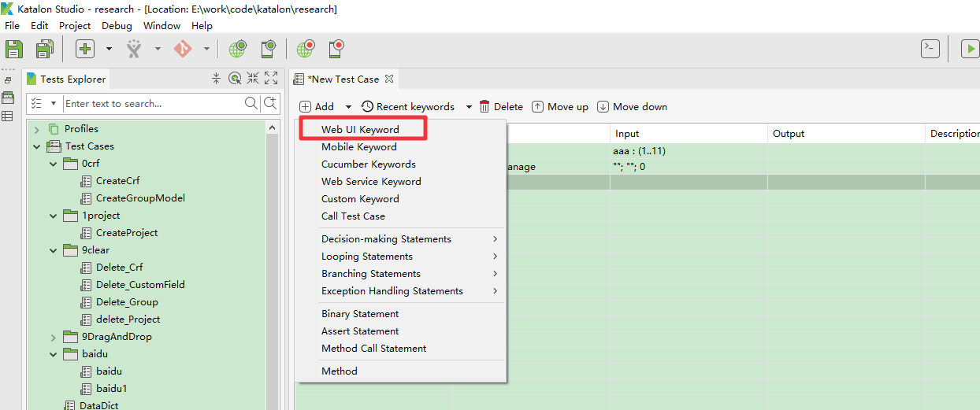Screen dimensions: 980x410
Task: Choose Mobile Keyword from the menu
Action: pyautogui.click(x=359, y=146)
